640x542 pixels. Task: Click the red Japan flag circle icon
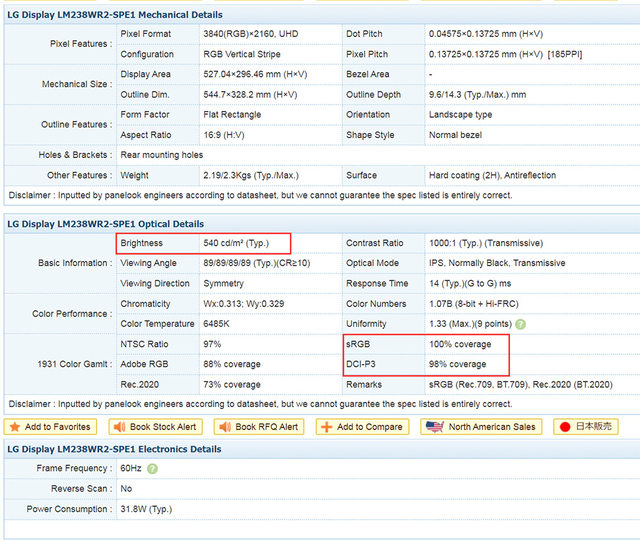click(565, 427)
